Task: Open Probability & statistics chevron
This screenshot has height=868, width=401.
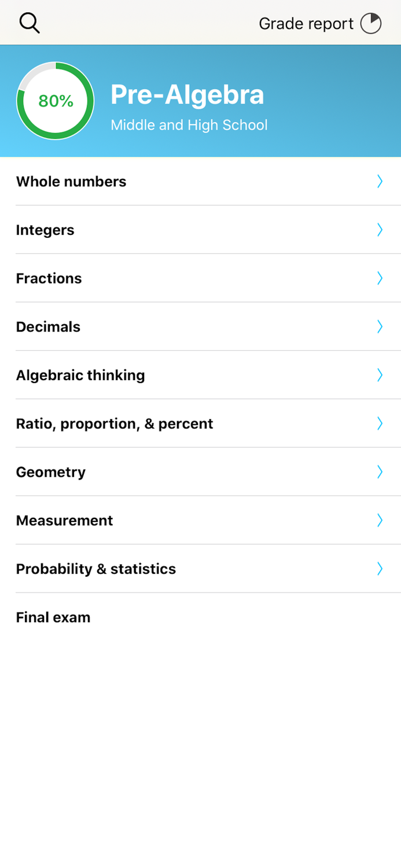Action: pos(380,569)
